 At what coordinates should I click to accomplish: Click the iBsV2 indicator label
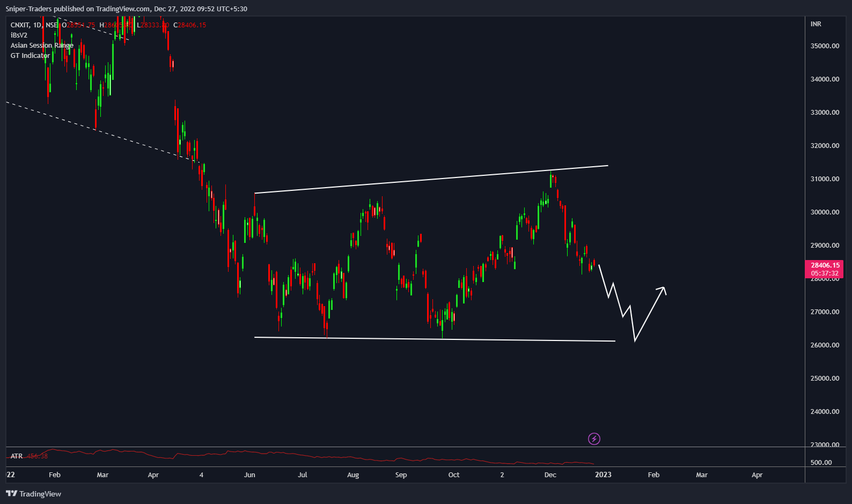(x=19, y=35)
